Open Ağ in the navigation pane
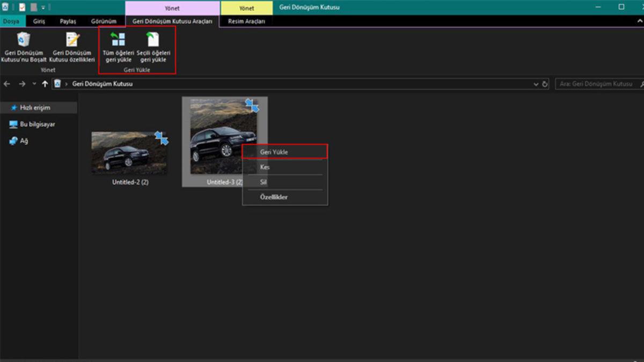Viewport: 644px width, 362px height. coord(24,141)
